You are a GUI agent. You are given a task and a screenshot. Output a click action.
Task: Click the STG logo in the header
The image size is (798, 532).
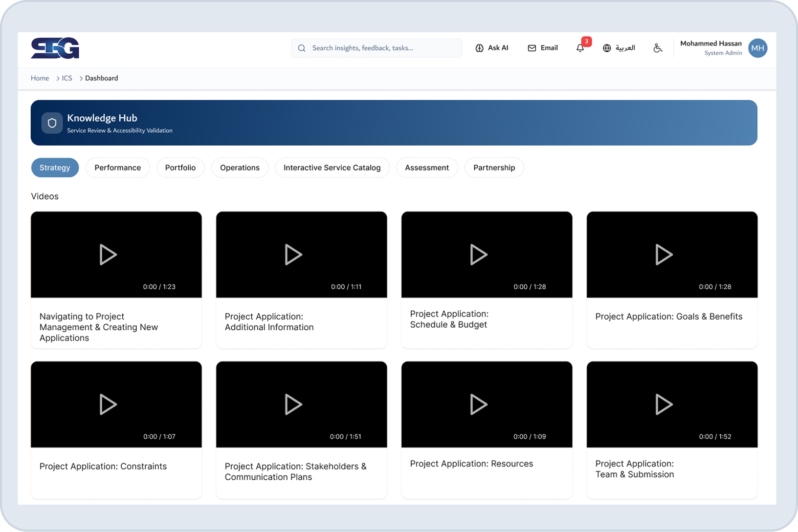tap(55, 47)
